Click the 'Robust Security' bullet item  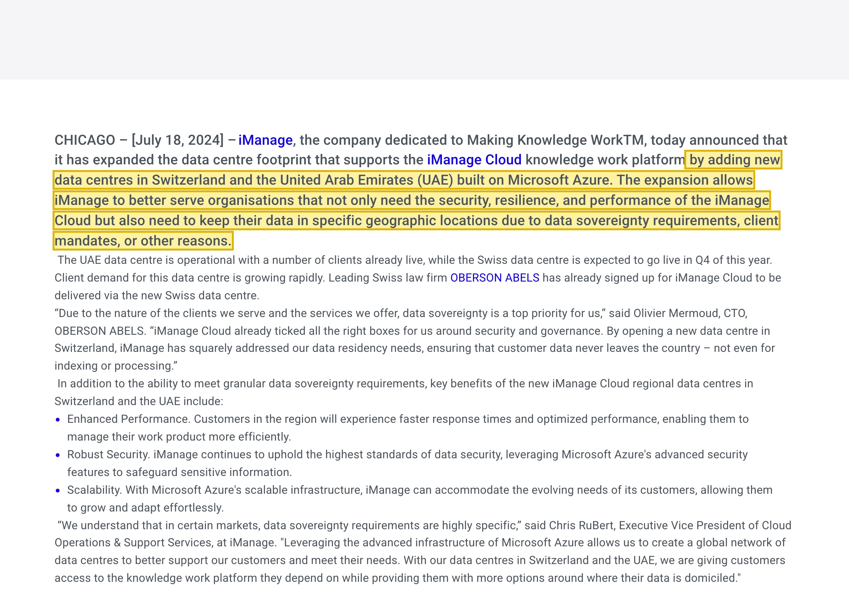point(407,463)
